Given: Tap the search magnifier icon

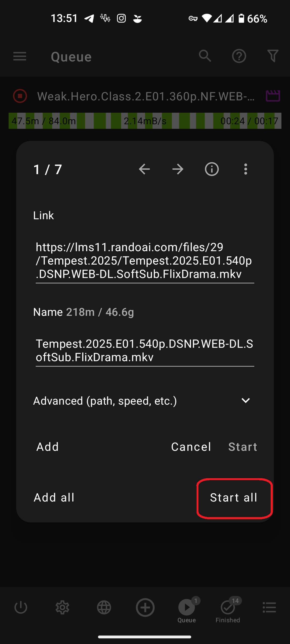Looking at the screenshot, I should coord(205,56).
